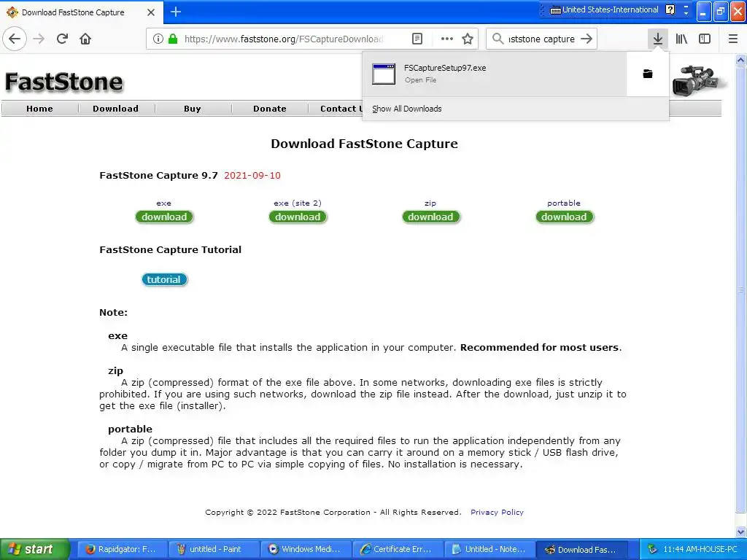Switch to untitled - Paint taskbar item
The height and width of the screenshot is (560, 747).
pyautogui.click(x=214, y=549)
